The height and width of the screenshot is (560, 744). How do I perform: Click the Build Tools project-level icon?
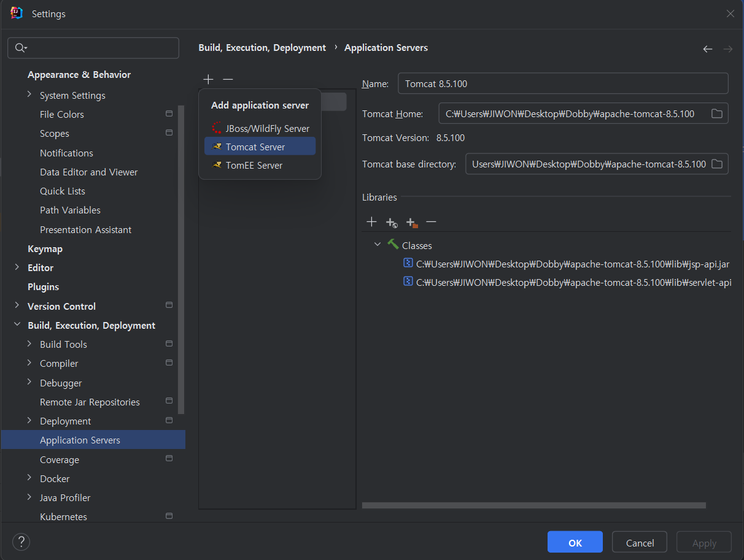pyautogui.click(x=169, y=343)
